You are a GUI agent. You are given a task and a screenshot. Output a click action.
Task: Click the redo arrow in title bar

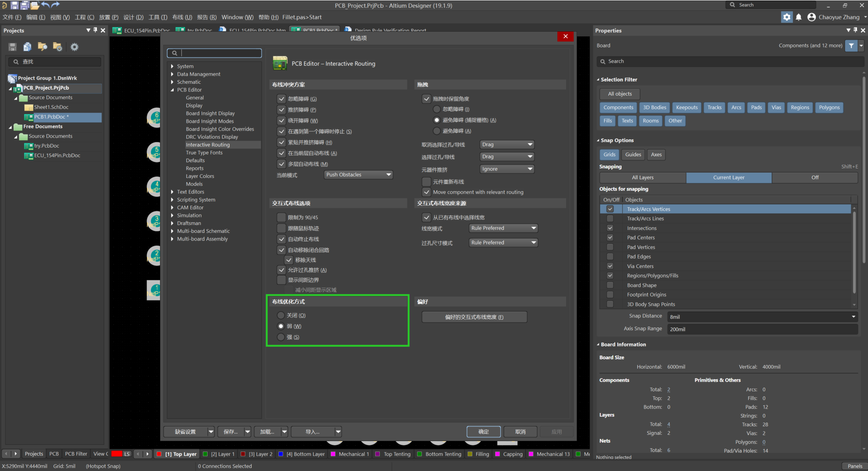pyautogui.click(x=55, y=5)
